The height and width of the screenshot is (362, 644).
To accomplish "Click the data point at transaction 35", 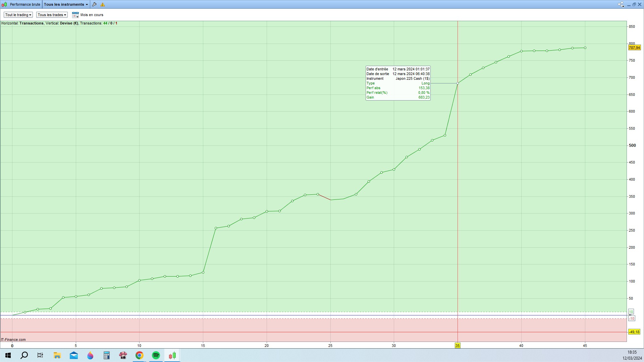I will [x=458, y=83].
